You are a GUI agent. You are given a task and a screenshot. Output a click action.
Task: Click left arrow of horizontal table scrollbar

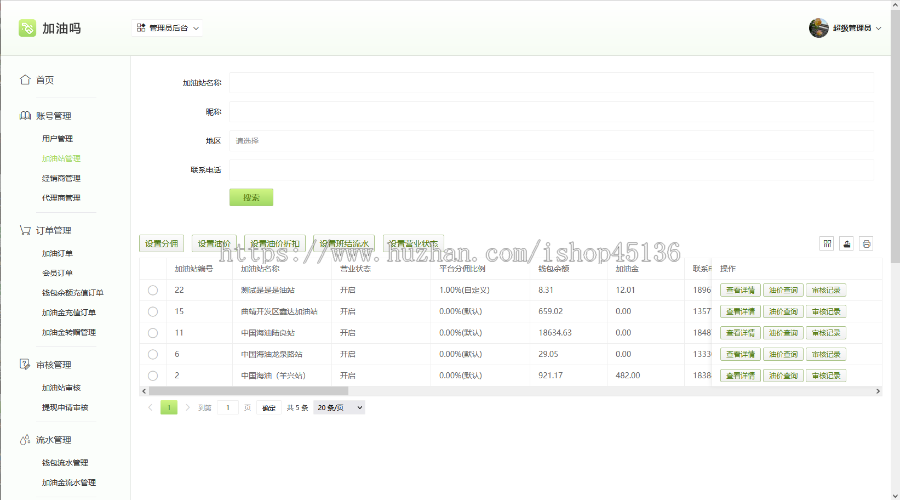click(x=143, y=391)
